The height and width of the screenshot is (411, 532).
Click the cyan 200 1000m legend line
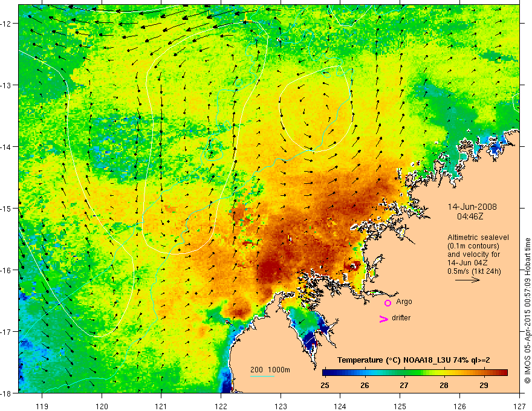(262, 376)
